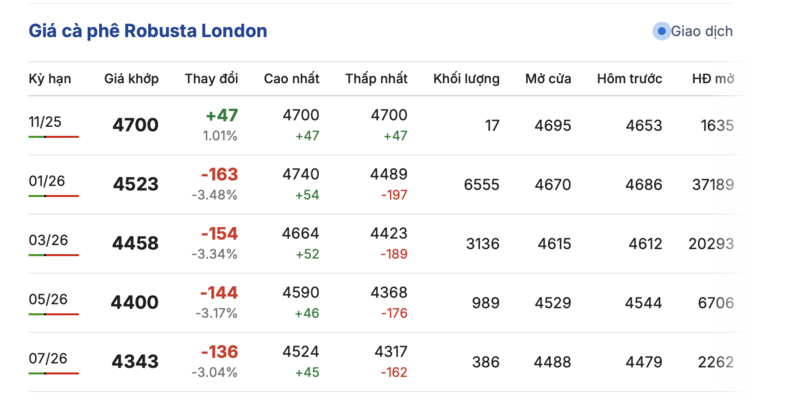Click the 4700 matched price for 11/25
This screenshot has width=800, height=401.
coord(135,125)
